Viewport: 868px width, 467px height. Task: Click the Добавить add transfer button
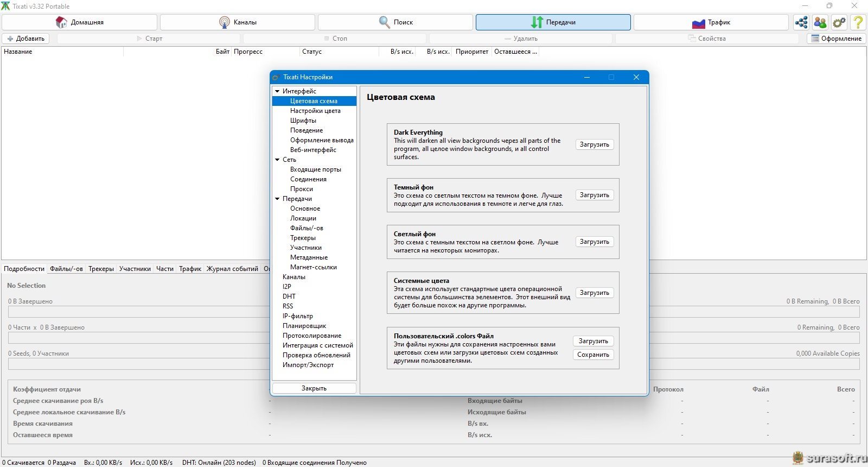(x=25, y=39)
